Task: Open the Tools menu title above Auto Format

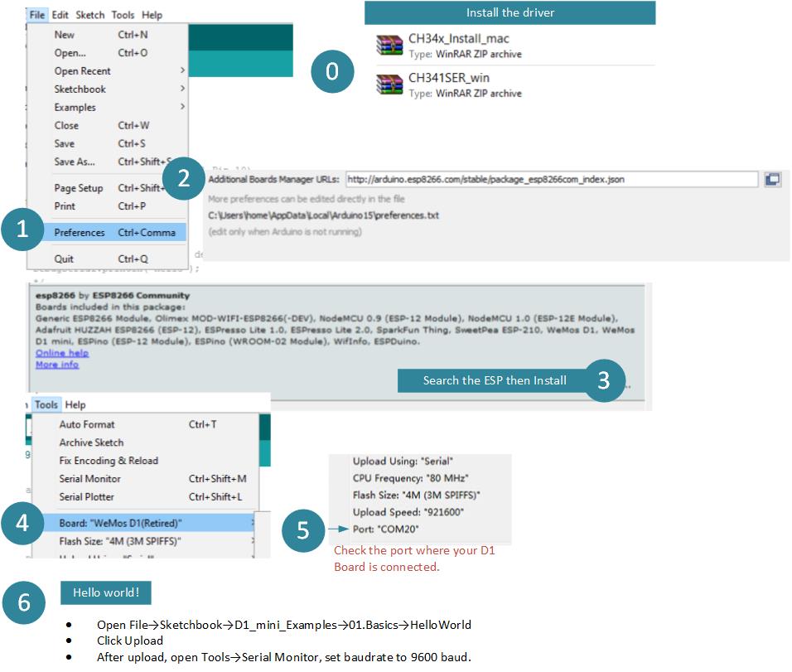Action: (x=46, y=404)
